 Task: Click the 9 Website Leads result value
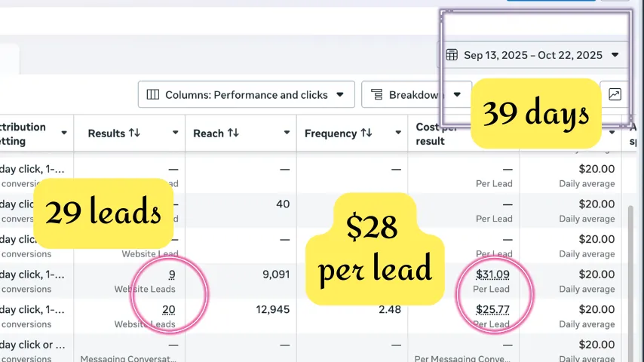[172, 275]
